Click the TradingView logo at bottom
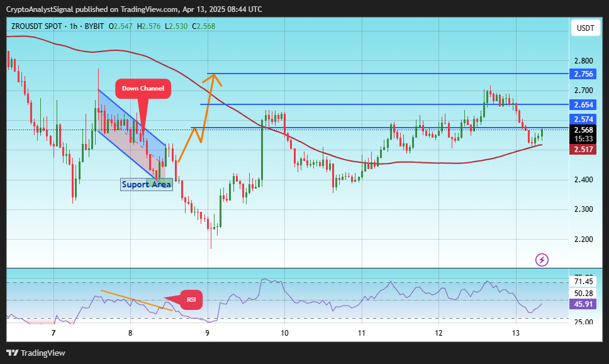This screenshot has width=609, height=364. coord(36,353)
